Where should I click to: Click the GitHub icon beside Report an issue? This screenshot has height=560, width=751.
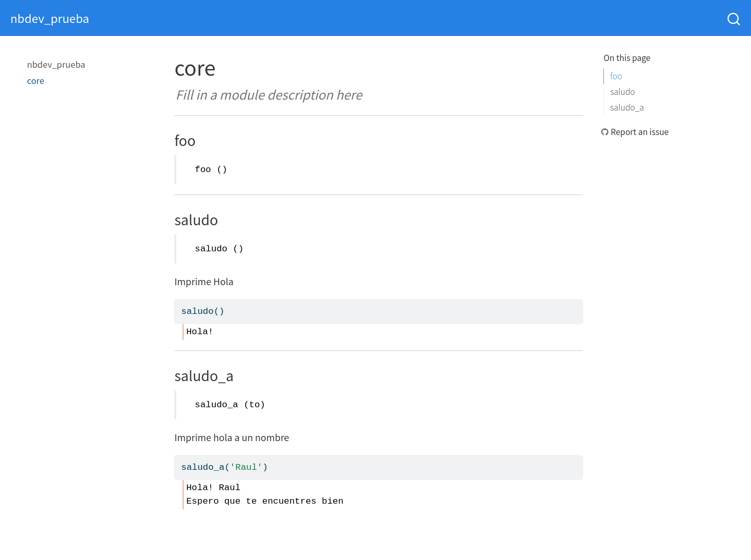(x=604, y=132)
